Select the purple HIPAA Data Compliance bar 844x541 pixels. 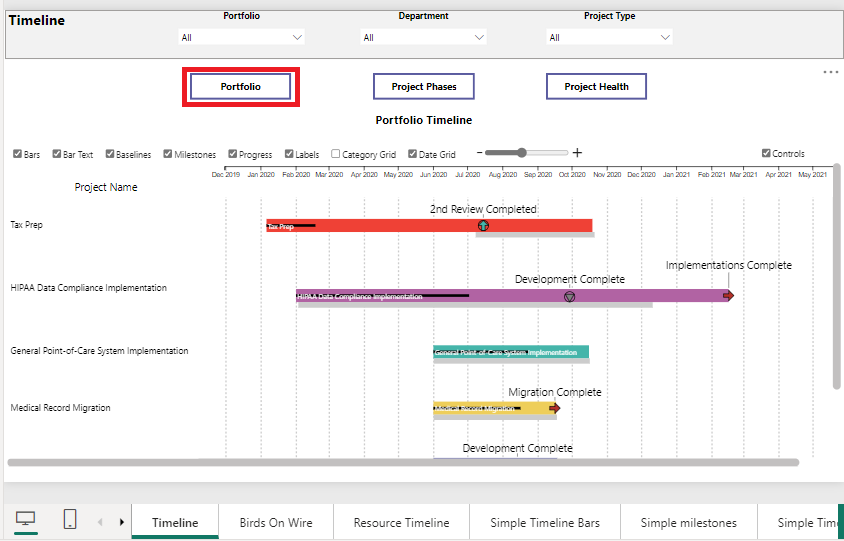(x=512, y=296)
